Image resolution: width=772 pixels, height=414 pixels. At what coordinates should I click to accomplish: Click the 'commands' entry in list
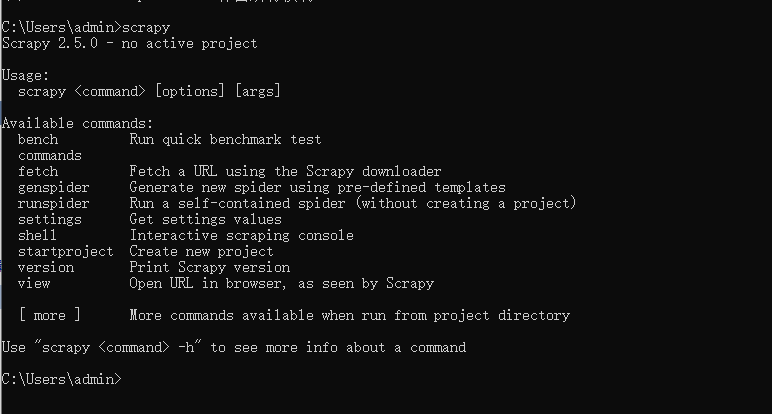pos(50,156)
